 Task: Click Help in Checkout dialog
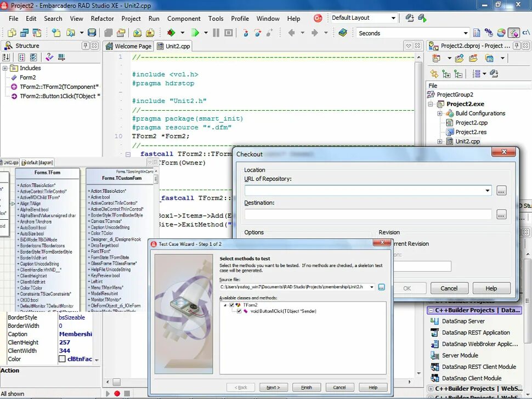coord(491,288)
